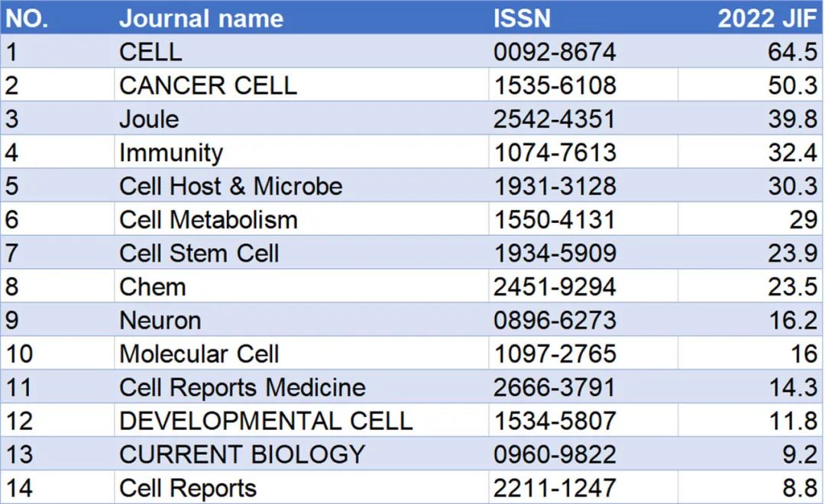Click ISSN 2211-1247 for Cell Reports
The height and width of the screenshot is (504, 825).
(x=583, y=488)
